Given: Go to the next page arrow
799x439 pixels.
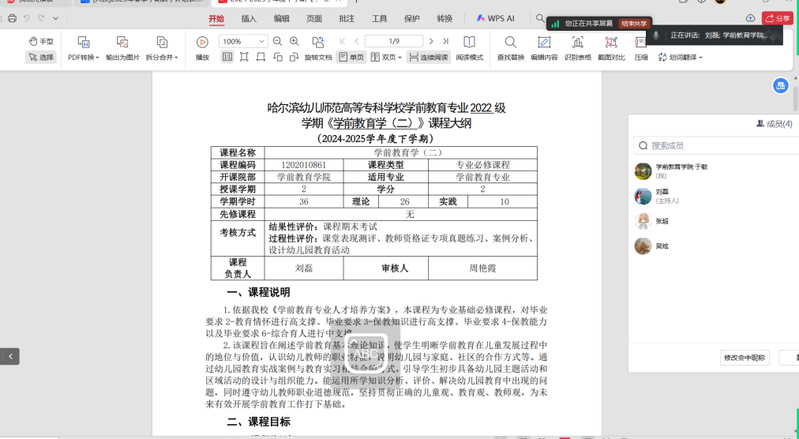Looking at the screenshot, I should (x=431, y=41).
